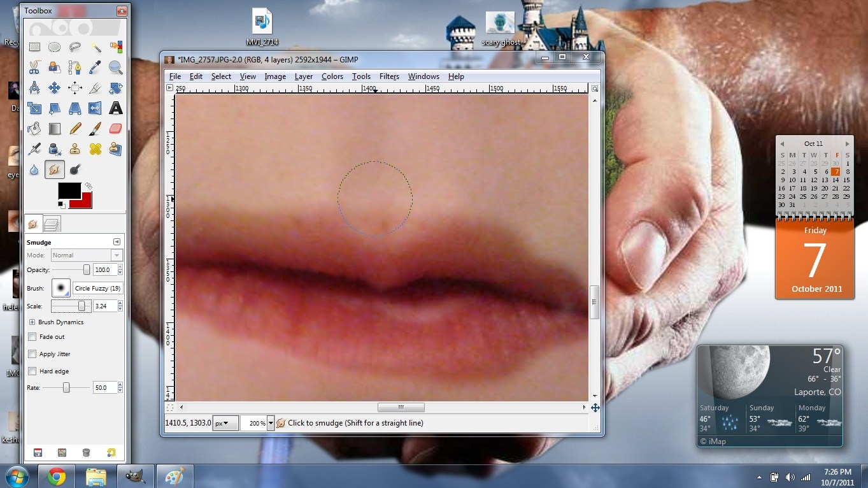The image size is (868, 488).
Task: Select the Ellipse Select tool
Action: 55,47
